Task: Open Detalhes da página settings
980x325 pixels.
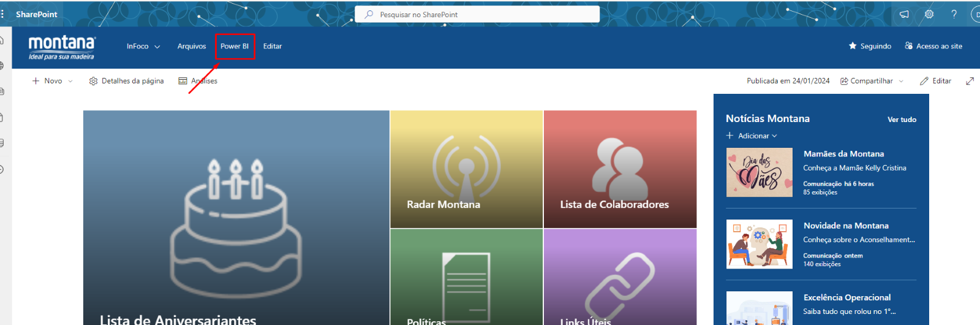Action: pos(127,81)
